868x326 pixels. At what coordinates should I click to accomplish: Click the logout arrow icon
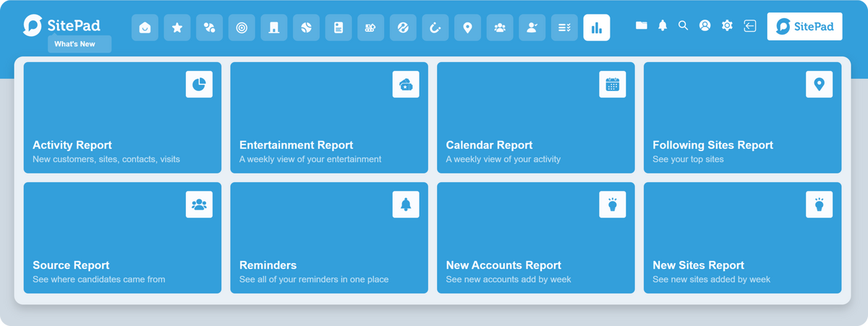[750, 26]
